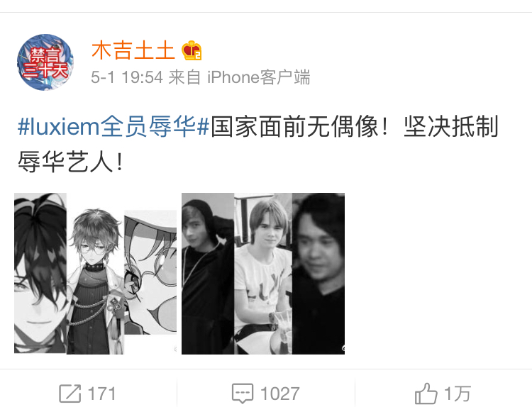Click the dark-haired anime face panel
The height and width of the screenshot is (407, 532).
pos(40,273)
